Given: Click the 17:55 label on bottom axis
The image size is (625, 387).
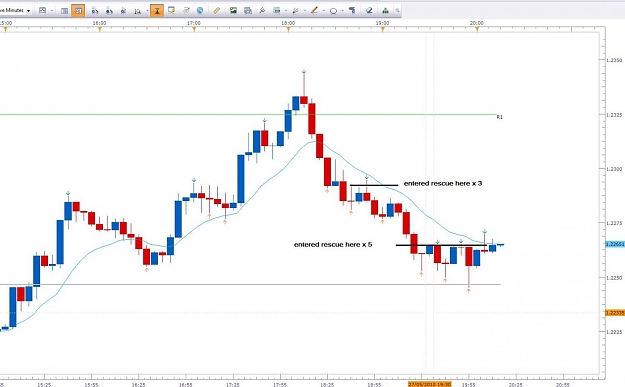Looking at the screenshot, I should coord(280,385).
